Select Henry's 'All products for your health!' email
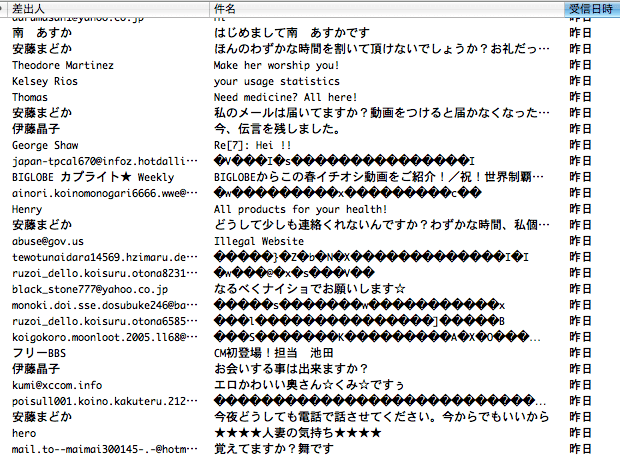The image size is (620, 458). pos(300,209)
